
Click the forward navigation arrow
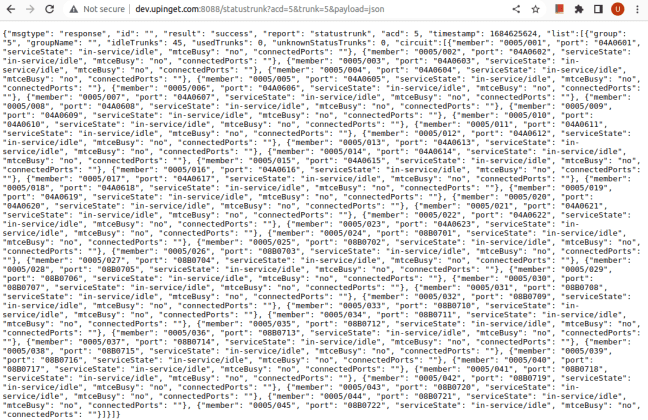click(30, 9)
